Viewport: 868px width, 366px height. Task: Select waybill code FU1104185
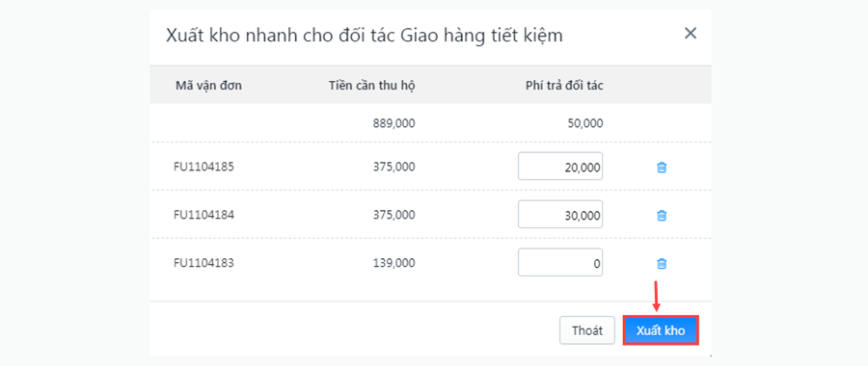click(203, 167)
